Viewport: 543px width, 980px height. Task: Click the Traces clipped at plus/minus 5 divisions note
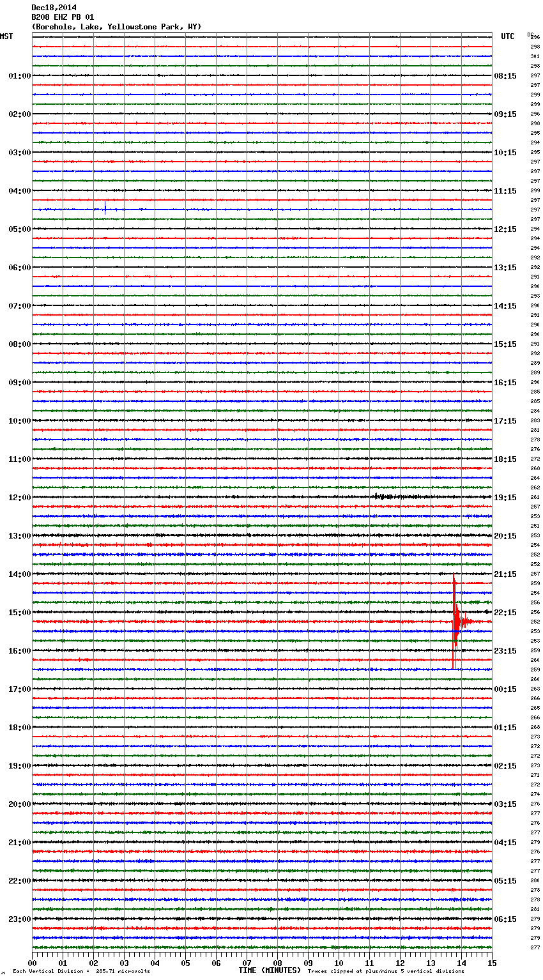point(386,971)
